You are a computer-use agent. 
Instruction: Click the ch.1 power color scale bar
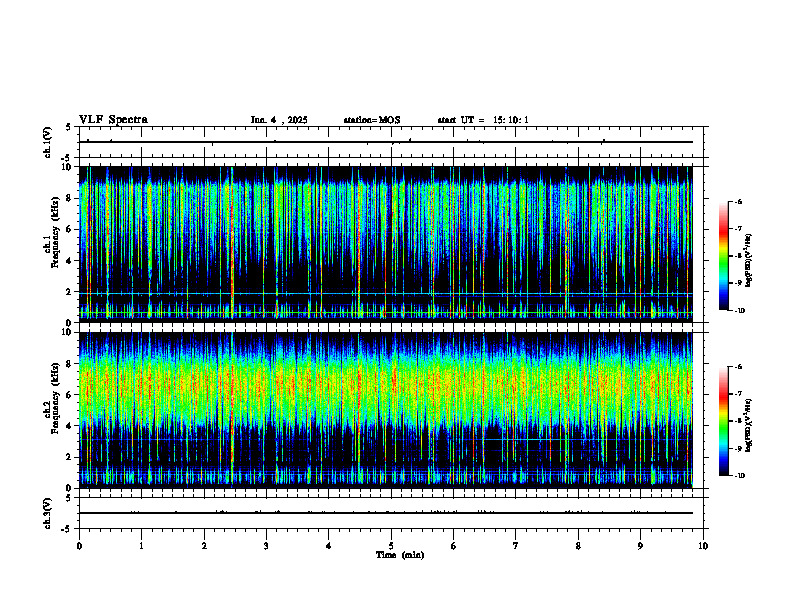tap(723, 256)
